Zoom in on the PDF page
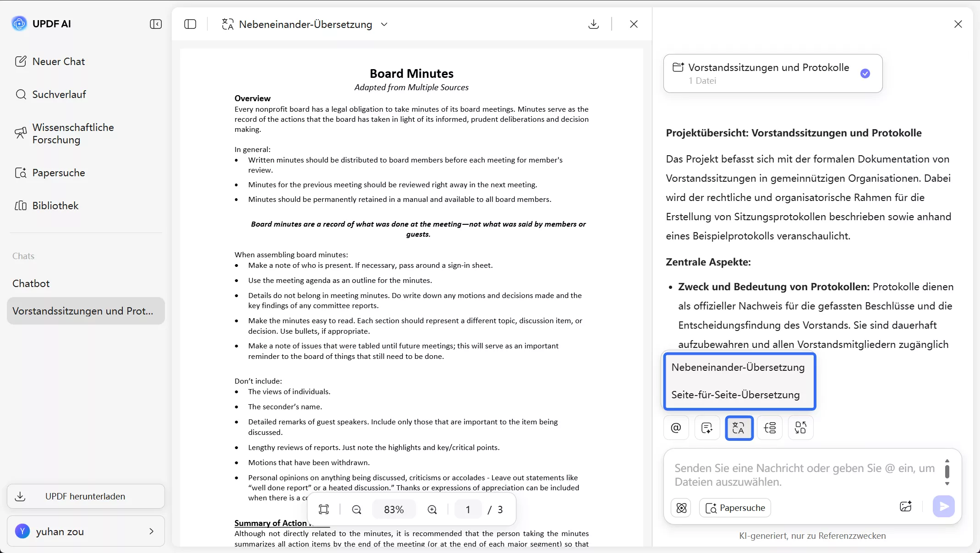 (x=432, y=510)
